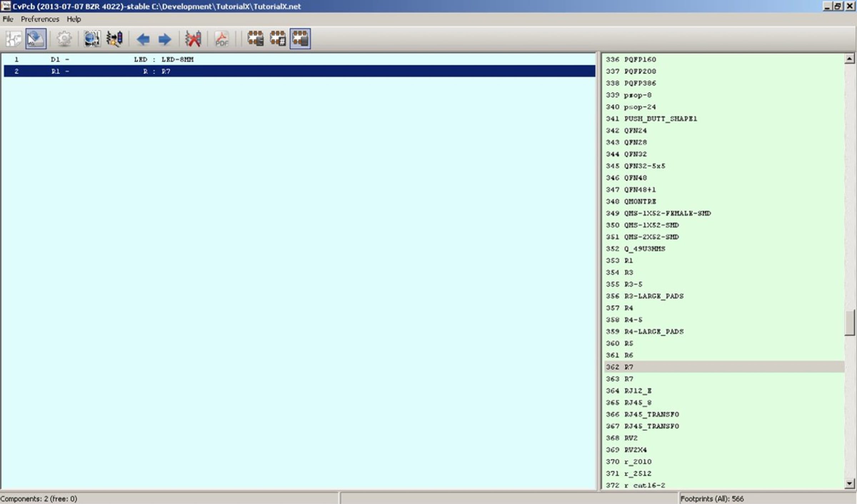Open the CvPcb configuration gear icon
Screen dimensions: 857x504
(64, 39)
